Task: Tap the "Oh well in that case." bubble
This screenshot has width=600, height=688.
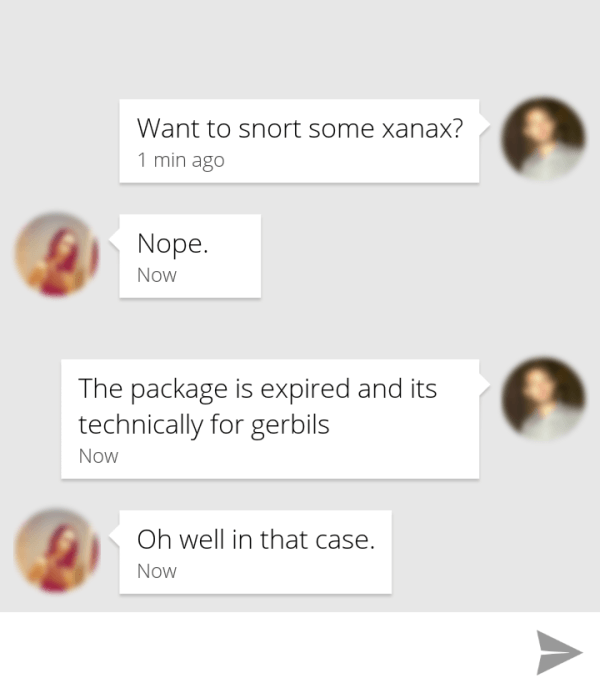Action: point(255,553)
